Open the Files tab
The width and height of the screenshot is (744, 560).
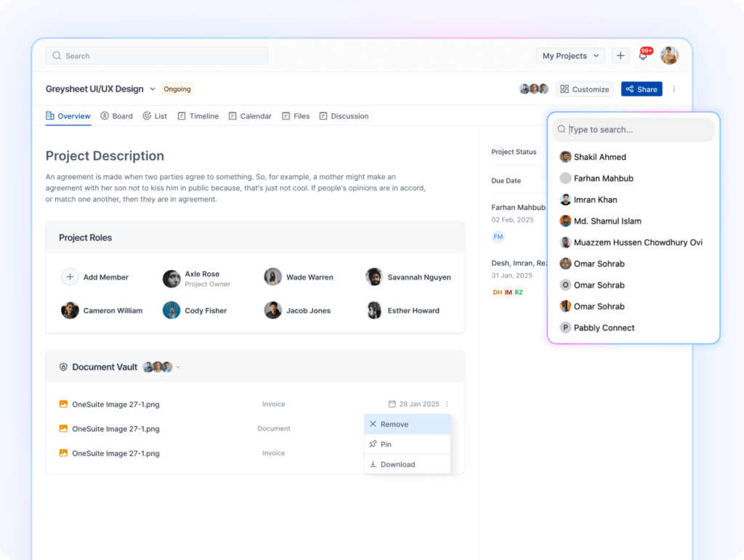coord(296,116)
